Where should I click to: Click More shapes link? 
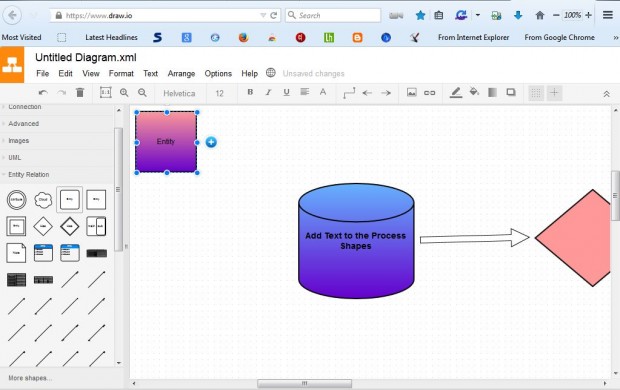[x=30, y=378]
